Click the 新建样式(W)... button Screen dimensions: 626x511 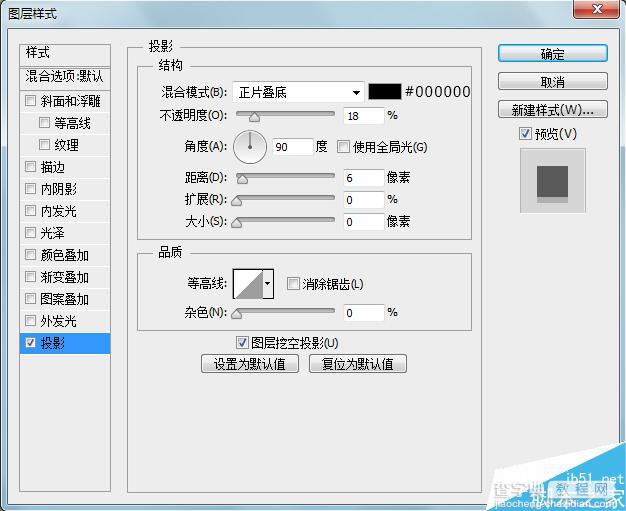tap(553, 109)
